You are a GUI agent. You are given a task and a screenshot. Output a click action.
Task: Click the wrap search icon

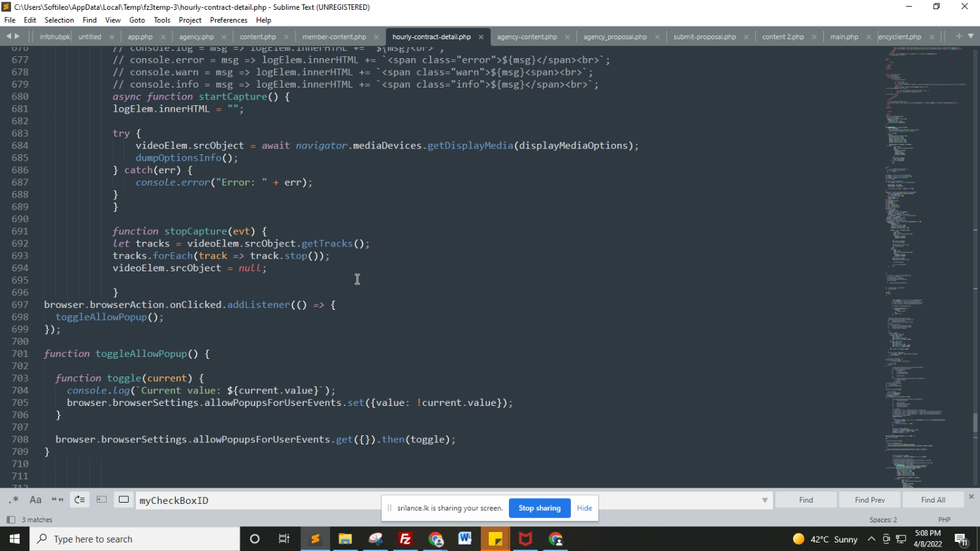80,500
